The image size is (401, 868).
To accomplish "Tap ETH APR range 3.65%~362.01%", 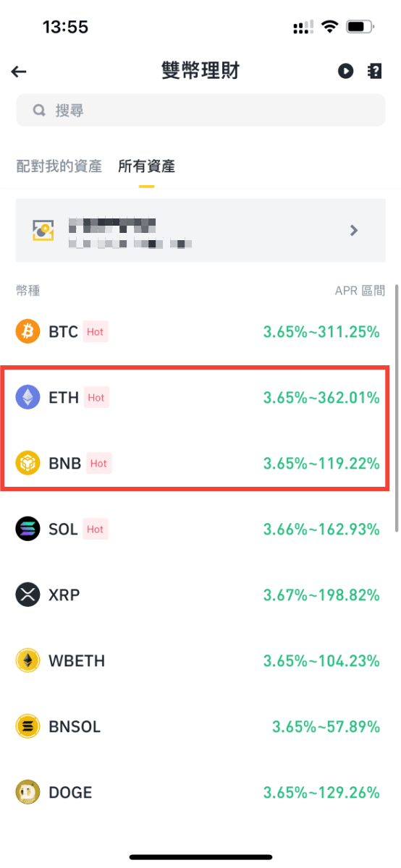I will tap(321, 397).
